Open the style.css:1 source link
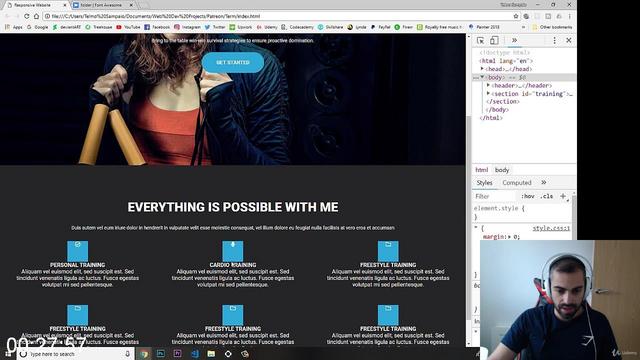This screenshot has height=360, width=640. [551, 228]
